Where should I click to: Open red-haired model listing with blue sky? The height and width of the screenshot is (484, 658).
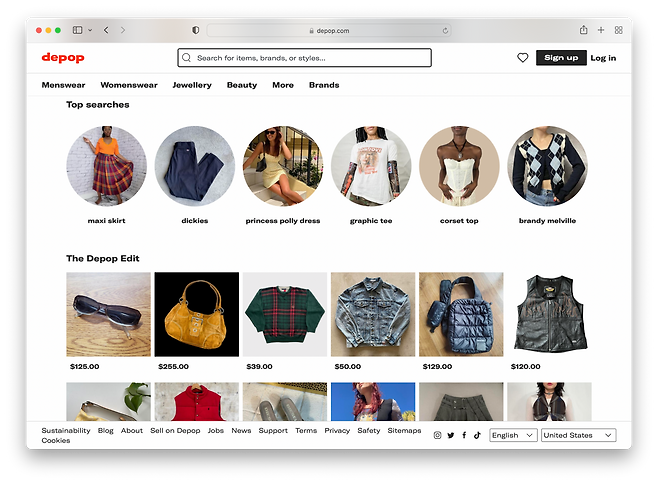pos(373,402)
